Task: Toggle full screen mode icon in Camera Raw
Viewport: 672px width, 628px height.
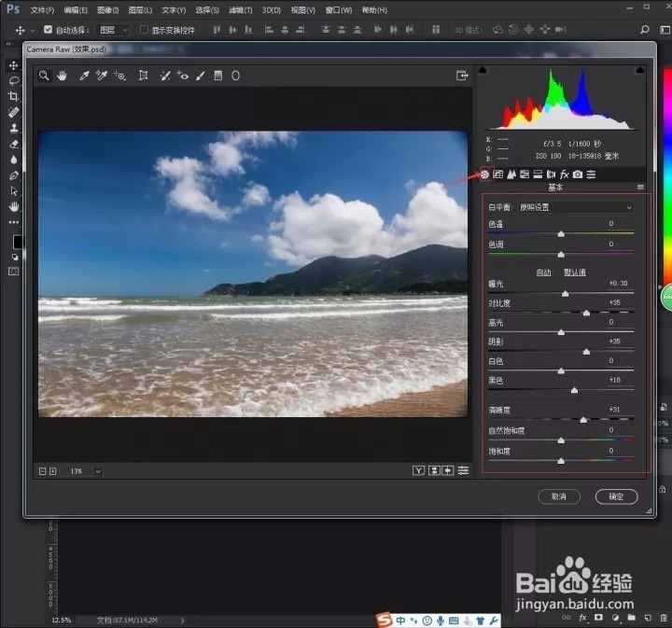Action: coord(462,76)
